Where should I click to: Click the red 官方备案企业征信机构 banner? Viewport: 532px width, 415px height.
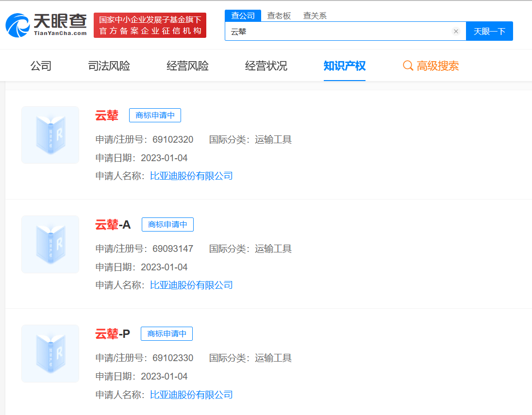(x=150, y=25)
